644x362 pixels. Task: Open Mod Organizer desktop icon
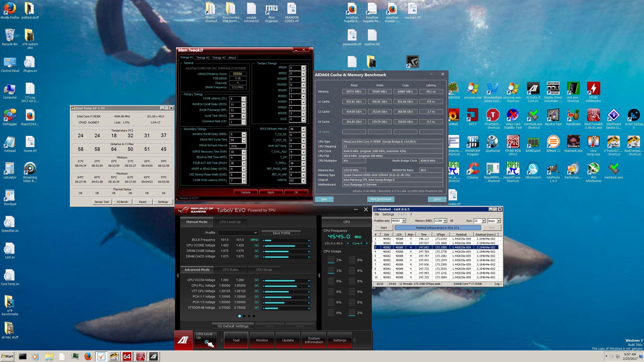click(271, 12)
